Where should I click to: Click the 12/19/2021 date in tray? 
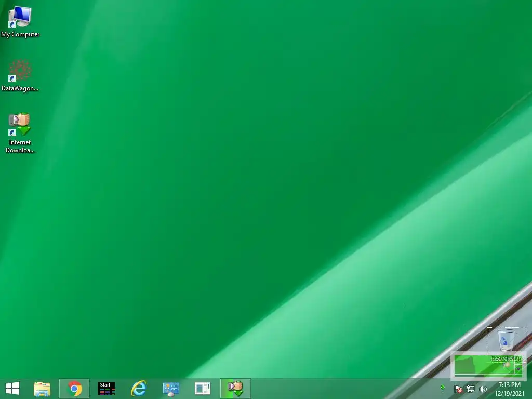(x=509, y=394)
